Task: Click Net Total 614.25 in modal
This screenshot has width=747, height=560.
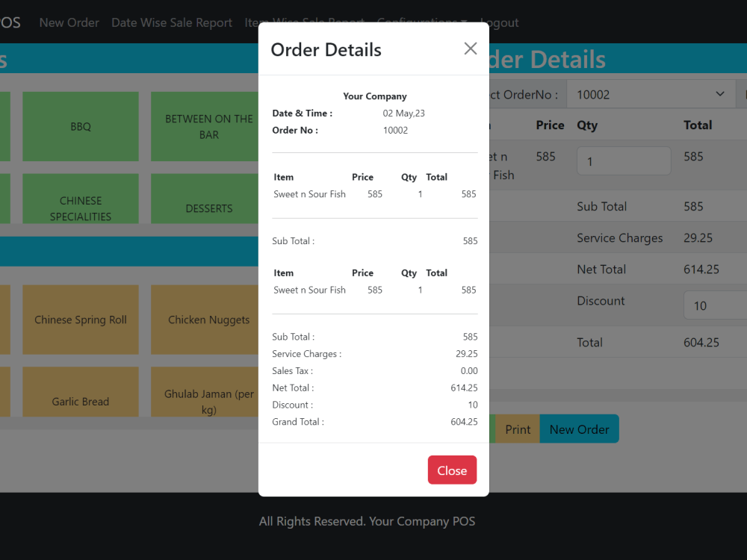Action: click(x=464, y=388)
